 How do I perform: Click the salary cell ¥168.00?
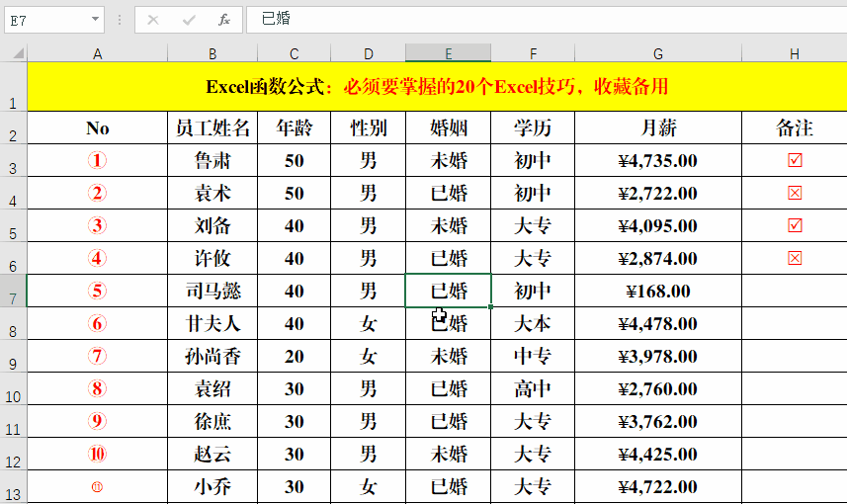658,291
